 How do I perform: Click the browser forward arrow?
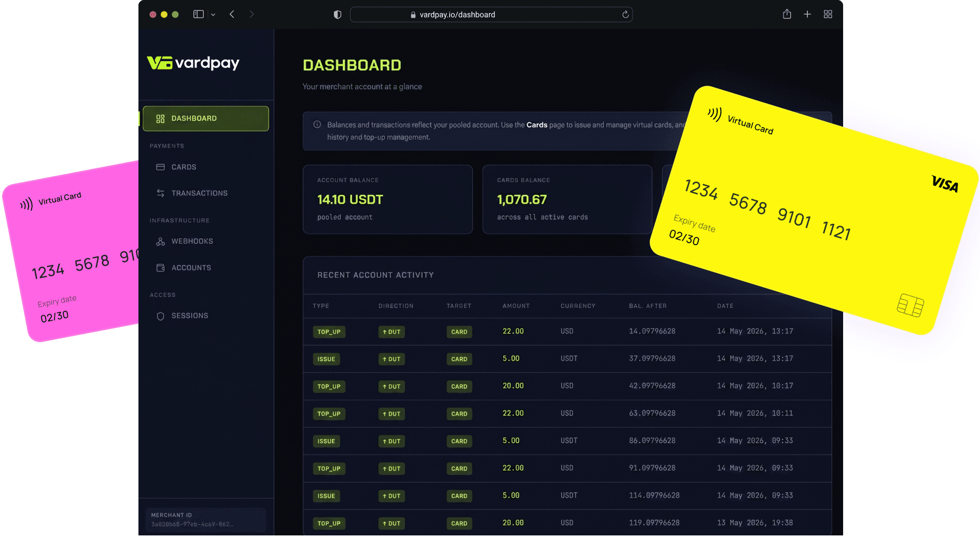pyautogui.click(x=251, y=15)
